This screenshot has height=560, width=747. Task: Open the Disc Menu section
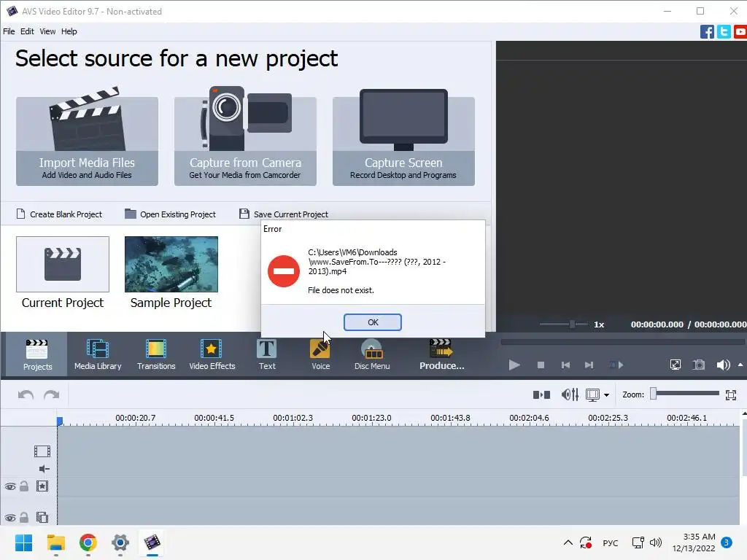point(372,355)
